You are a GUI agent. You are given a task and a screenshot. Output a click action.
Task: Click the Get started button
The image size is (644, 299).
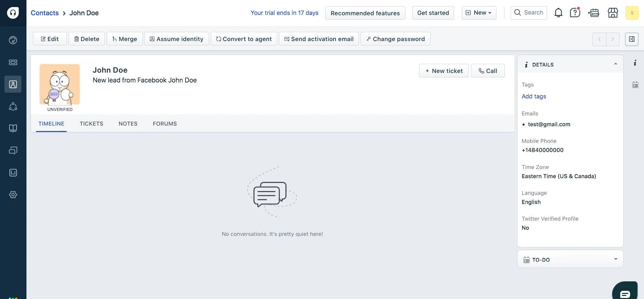click(433, 13)
